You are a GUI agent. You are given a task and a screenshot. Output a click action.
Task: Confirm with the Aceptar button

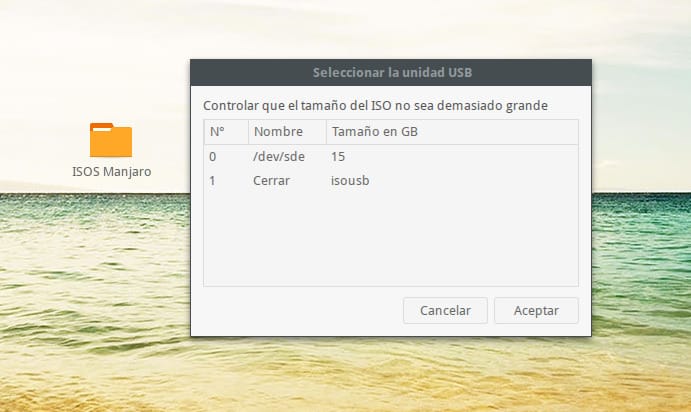(x=536, y=311)
